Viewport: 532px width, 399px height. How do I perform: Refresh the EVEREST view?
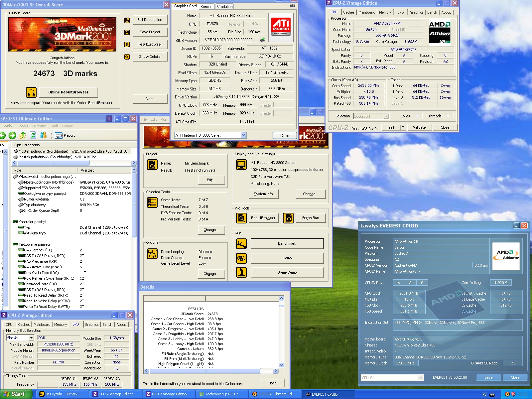[x=33, y=135]
